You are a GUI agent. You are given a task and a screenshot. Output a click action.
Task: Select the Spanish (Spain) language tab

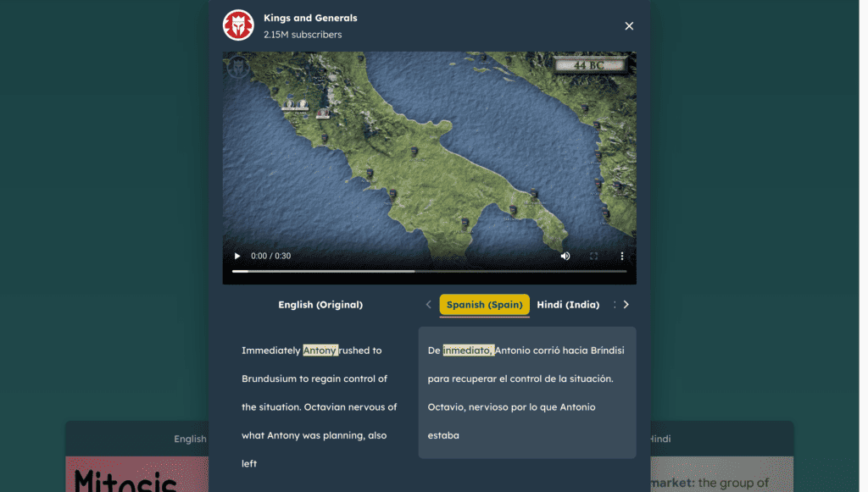pyautogui.click(x=484, y=305)
